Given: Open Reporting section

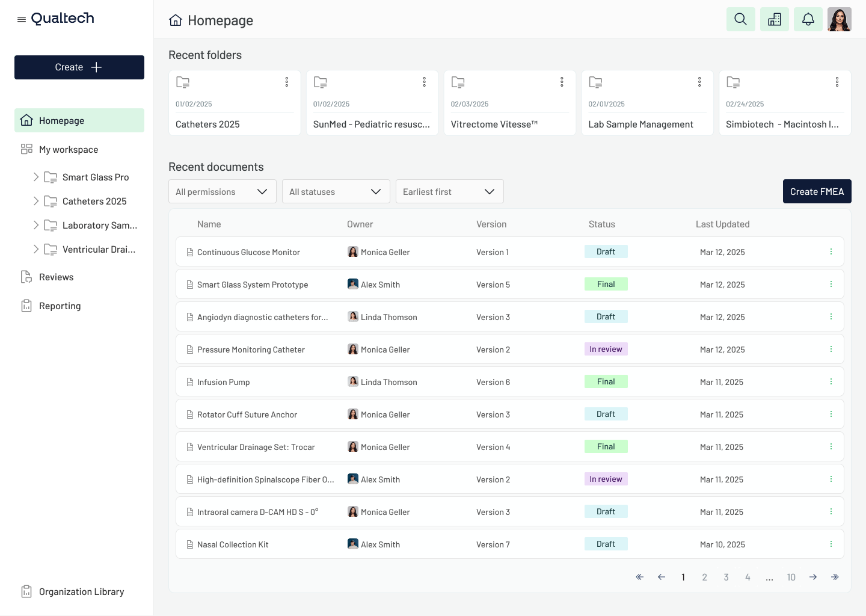Looking at the screenshot, I should 60,306.
